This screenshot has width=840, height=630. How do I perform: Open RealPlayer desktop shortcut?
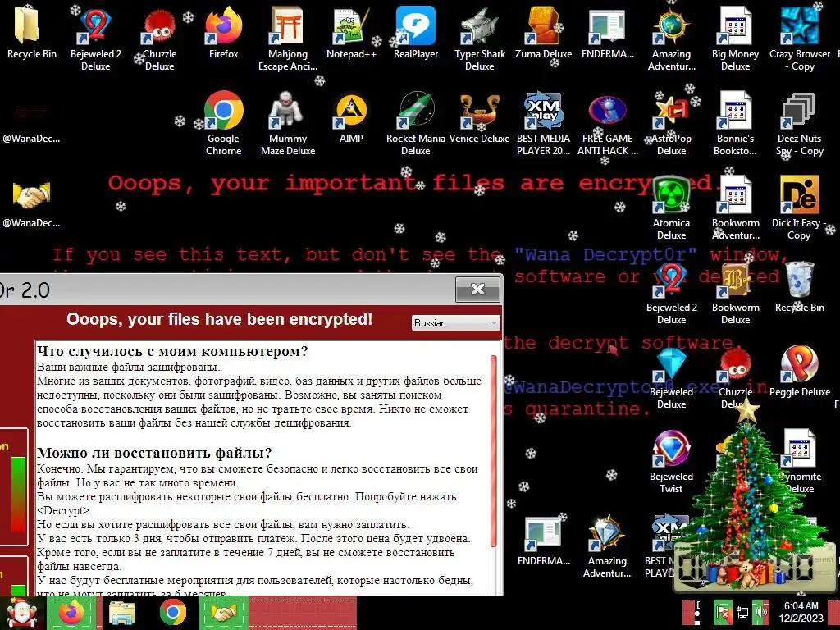click(x=416, y=33)
